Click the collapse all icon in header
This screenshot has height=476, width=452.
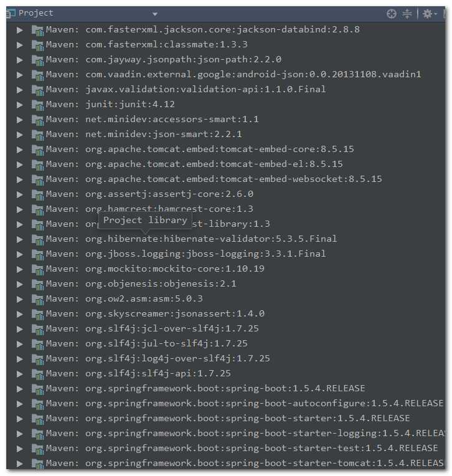(407, 14)
